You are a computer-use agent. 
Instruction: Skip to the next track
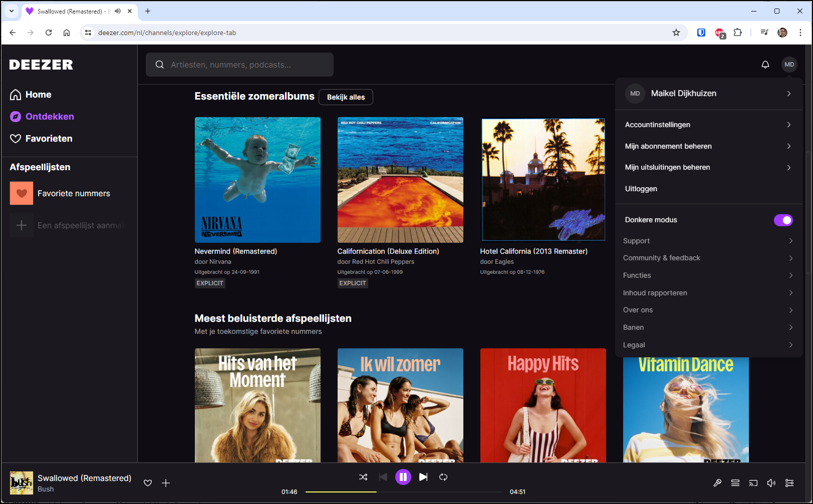pos(423,477)
